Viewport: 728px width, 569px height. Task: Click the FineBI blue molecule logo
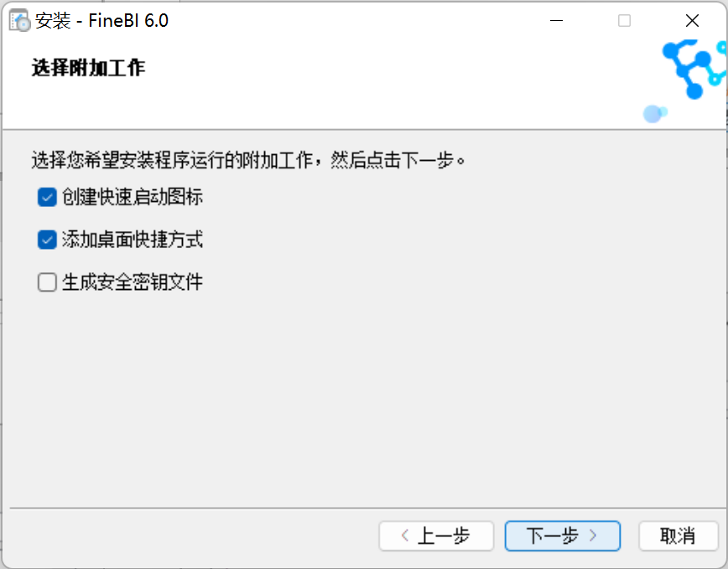[x=694, y=69]
